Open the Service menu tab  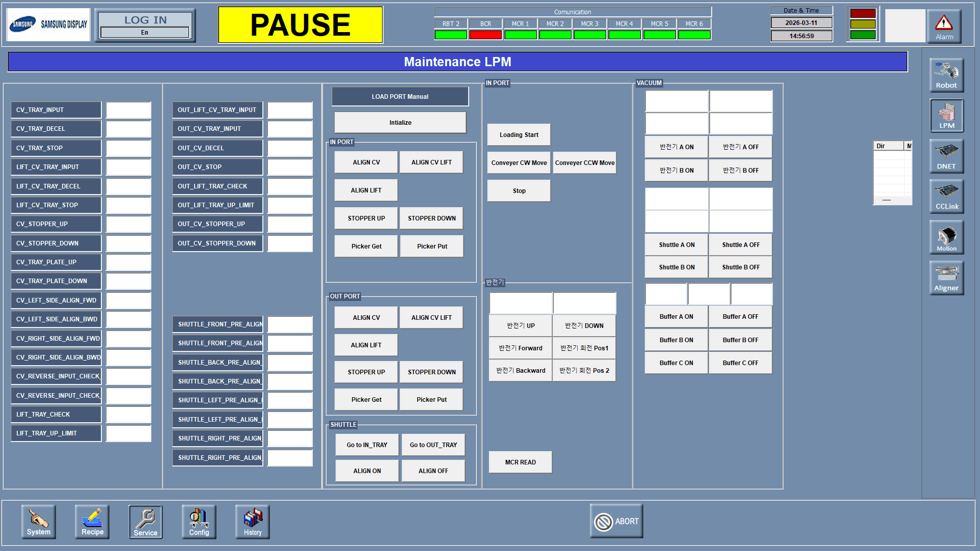(x=146, y=521)
